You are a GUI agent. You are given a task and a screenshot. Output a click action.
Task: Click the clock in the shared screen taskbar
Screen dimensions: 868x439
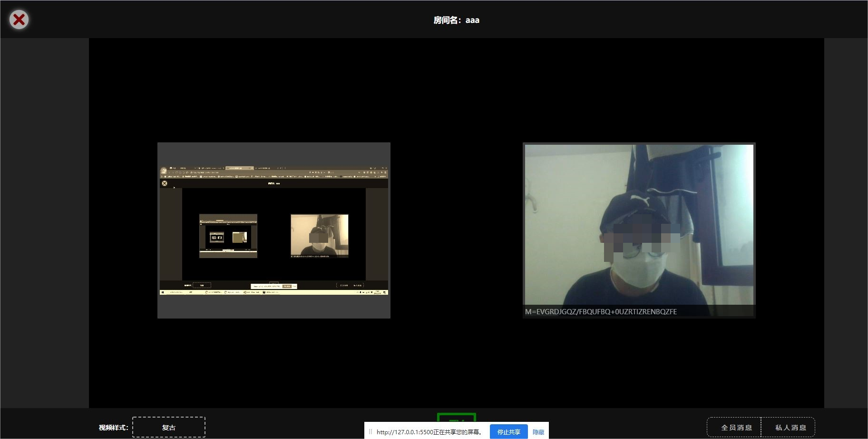coord(377,292)
